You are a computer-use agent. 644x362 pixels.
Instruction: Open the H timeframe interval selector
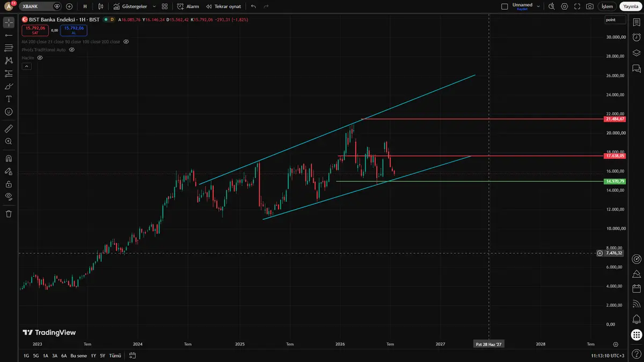(x=85, y=6)
